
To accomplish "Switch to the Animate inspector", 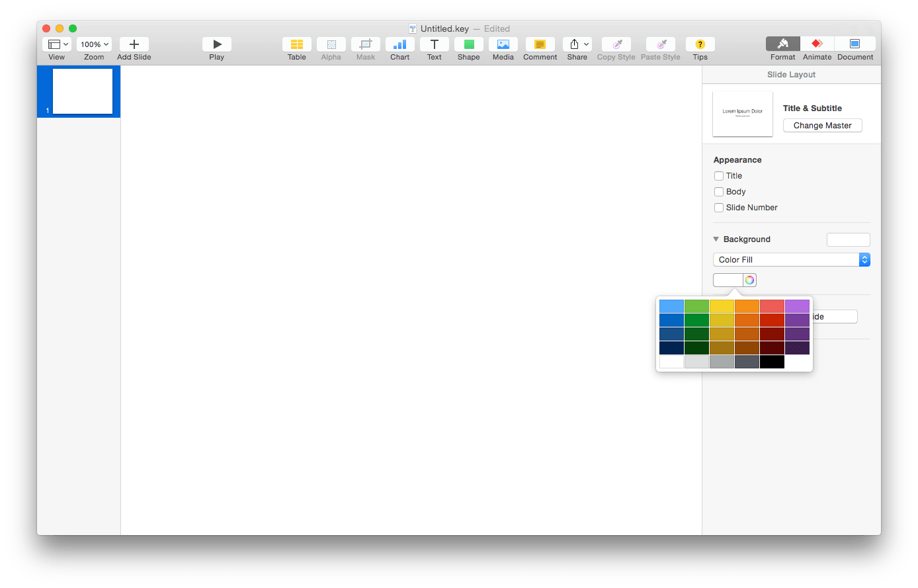I will [817, 44].
